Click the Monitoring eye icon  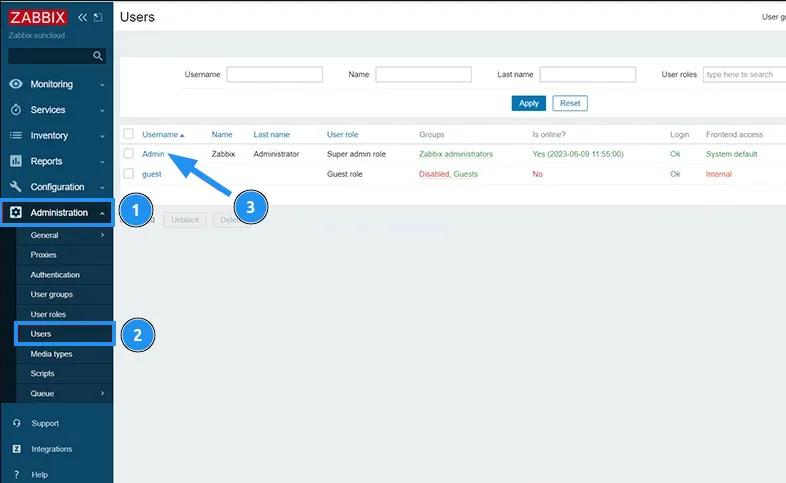pos(16,84)
